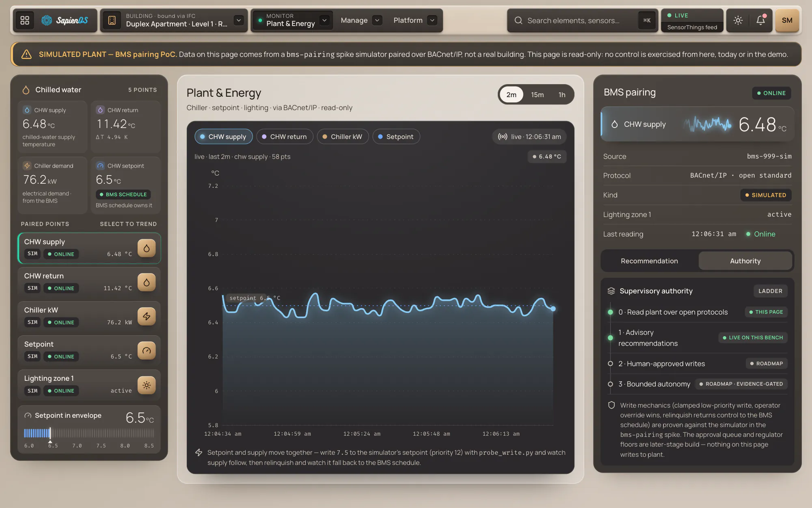Open the notifications bell
812x508 pixels.
[760, 20]
